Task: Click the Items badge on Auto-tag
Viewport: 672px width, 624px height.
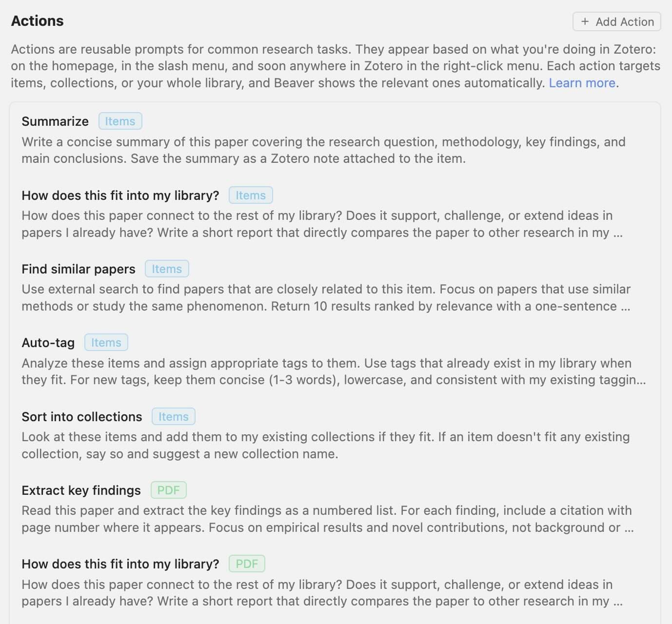Action: pos(106,342)
